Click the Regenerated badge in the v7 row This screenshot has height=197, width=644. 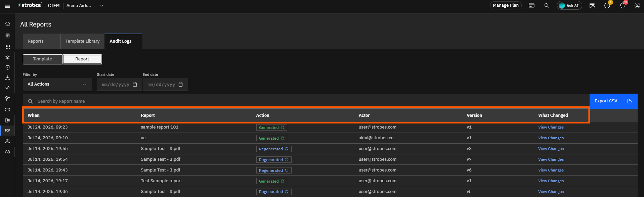pos(274,160)
